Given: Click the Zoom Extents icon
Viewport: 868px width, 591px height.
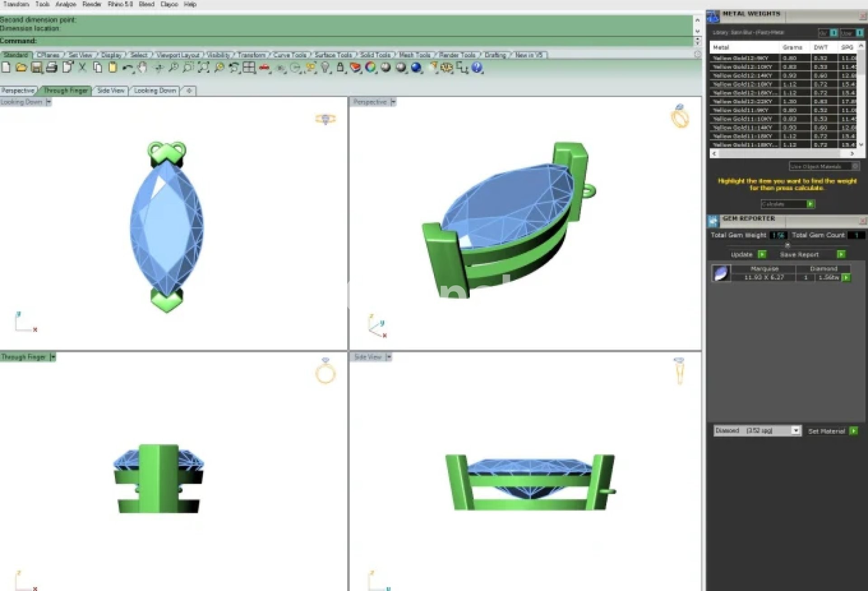Looking at the screenshot, I should [x=203, y=68].
